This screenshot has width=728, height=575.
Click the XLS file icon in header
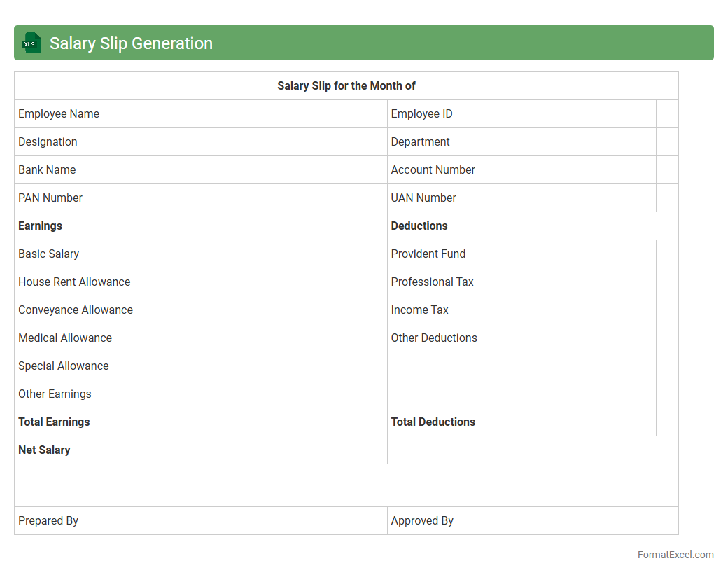pyautogui.click(x=31, y=43)
